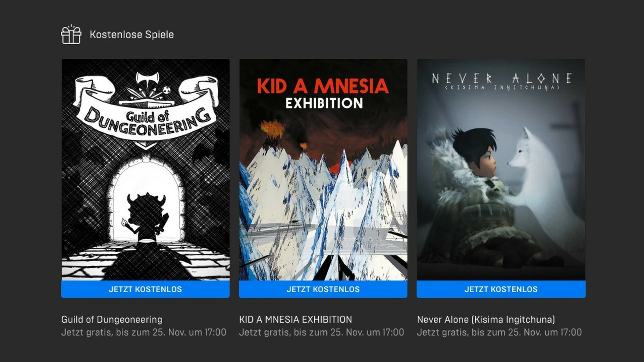Open the Guild of Dungeoneering title link
This screenshot has height=362, width=644.
(x=112, y=319)
